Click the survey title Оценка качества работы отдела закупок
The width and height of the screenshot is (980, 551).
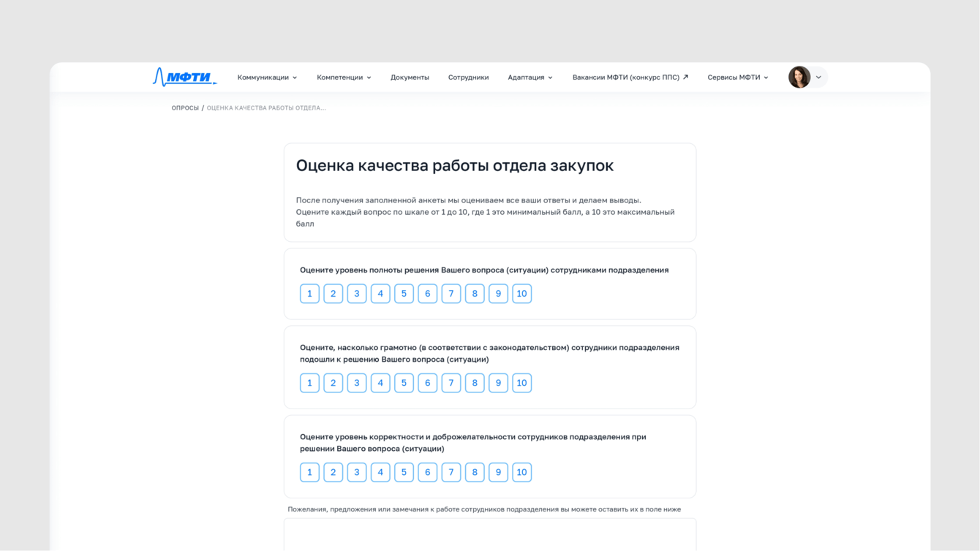point(455,165)
